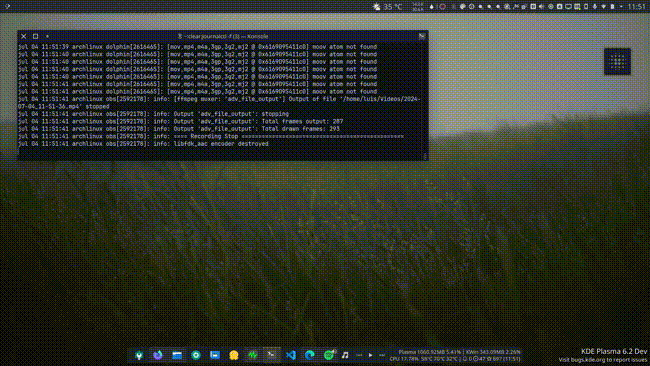Image resolution: width=650 pixels, height=366 pixels.
Task: Expand hidden system tray icons arrow
Action: click(x=621, y=7)
